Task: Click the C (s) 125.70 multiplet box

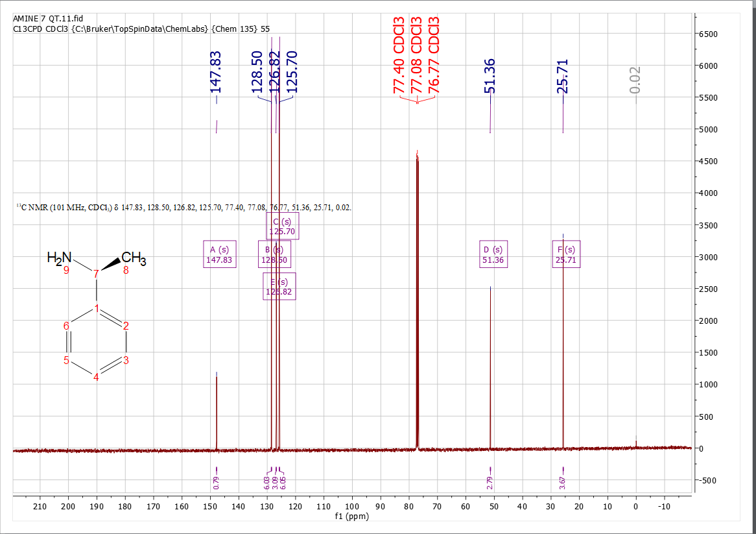Action: pyautogui.click(x=283, y=226)
